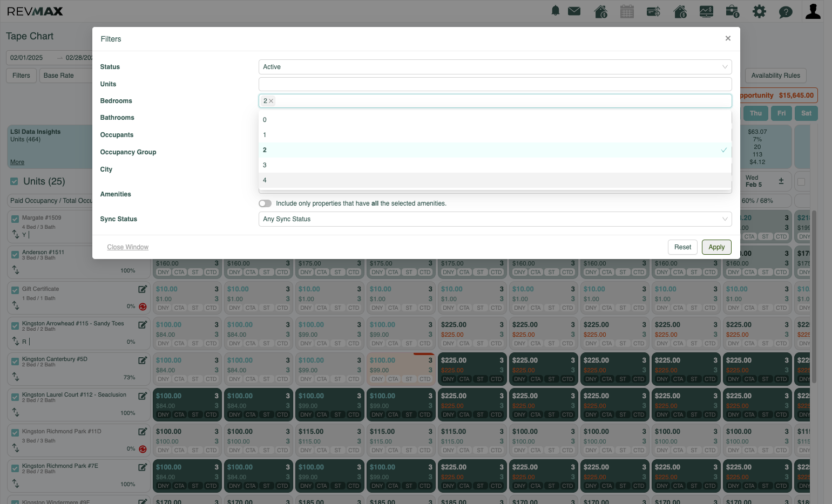Click the Availability Rules button
Image resolution: width=832 pixels, height=504 pixels.
(x=775, y=76)
